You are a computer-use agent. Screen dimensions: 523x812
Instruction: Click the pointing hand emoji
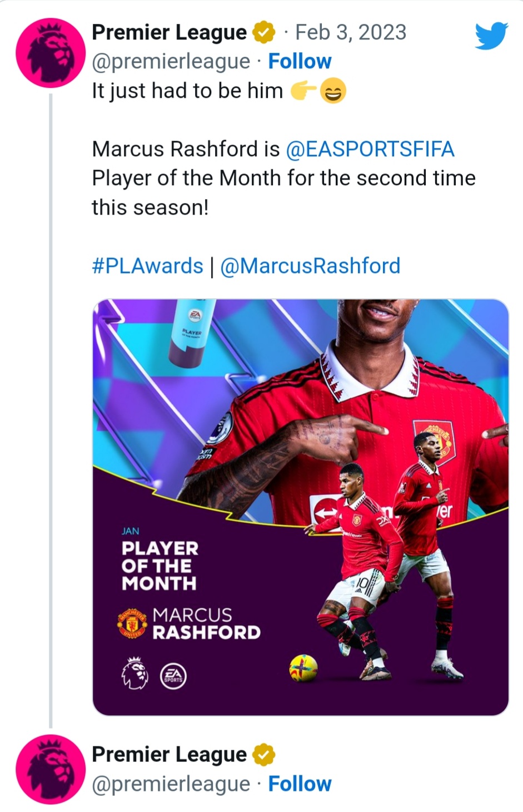coord(303,91)
